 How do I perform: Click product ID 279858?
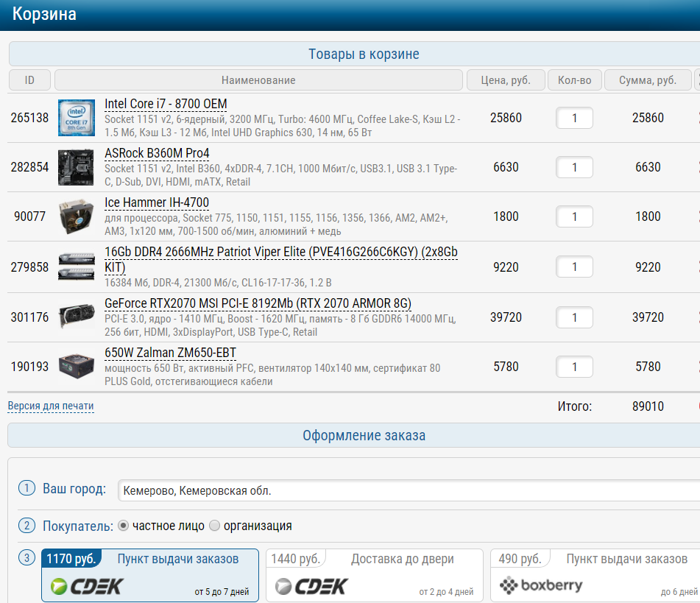(x=29, y=267)
